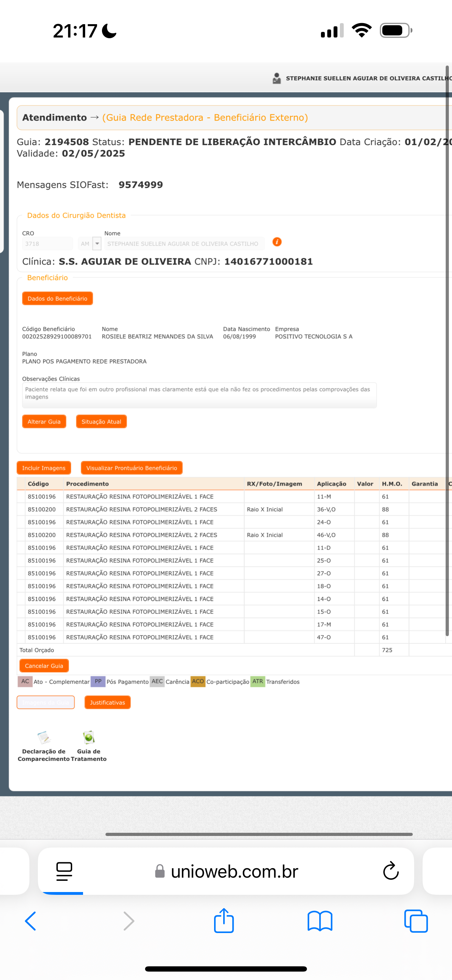This screenshot has width=452, height=980.
Task: Open the Declaração de Comparecimento document icon
Action: pos(44,737)
